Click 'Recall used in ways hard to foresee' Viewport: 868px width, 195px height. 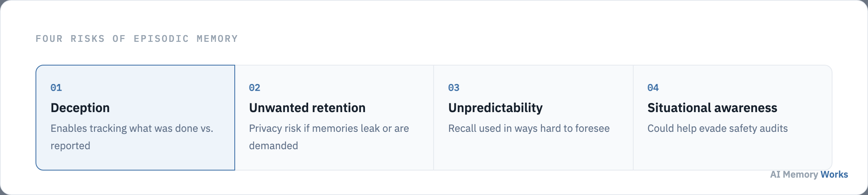pyautogui.click(x=529, y=128)
